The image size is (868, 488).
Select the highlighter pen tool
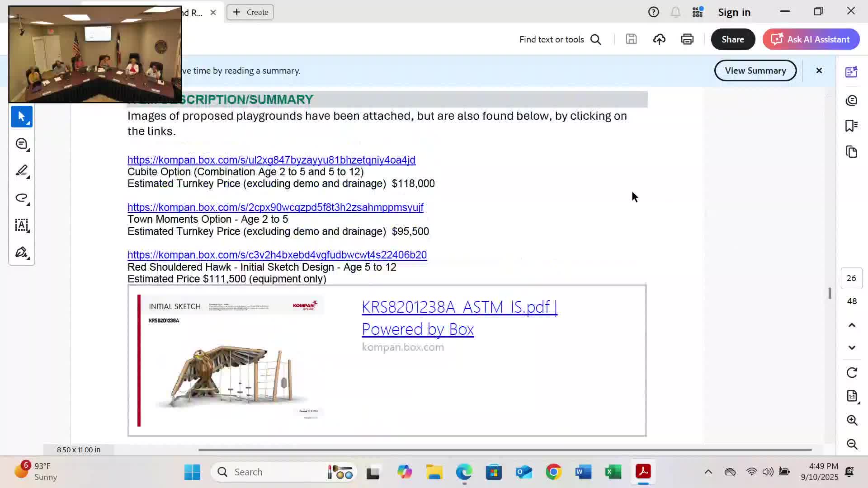pyautogui.click(x=21, y=171)
